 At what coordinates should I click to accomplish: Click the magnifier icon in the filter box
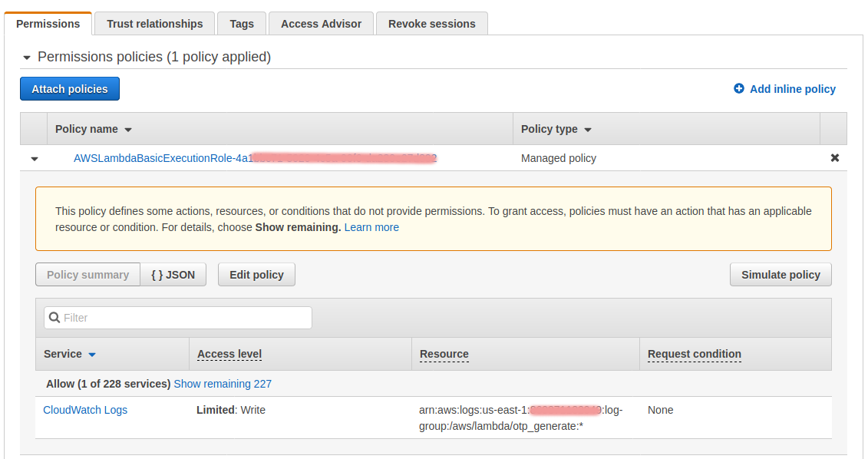click(54, 318)
